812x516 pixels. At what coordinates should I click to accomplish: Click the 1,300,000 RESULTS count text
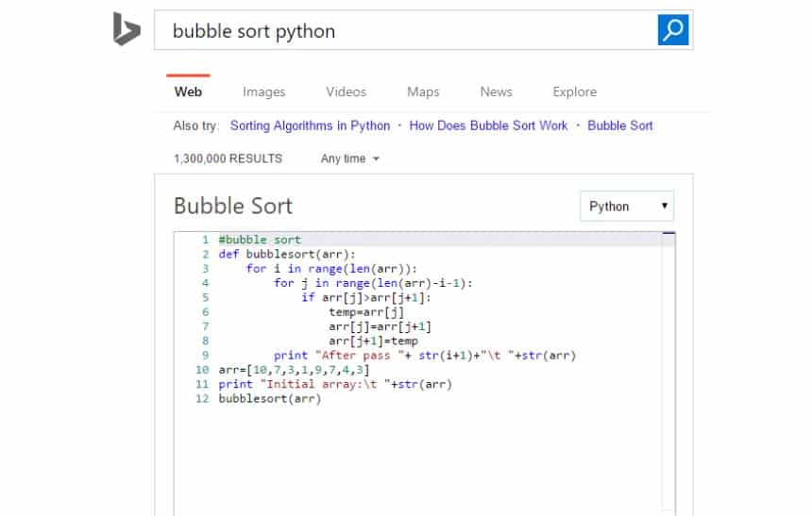pyautogui.click(x=228, y=158)
